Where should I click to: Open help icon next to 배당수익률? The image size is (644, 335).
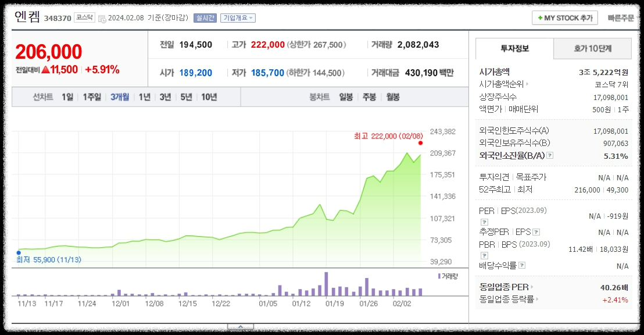pos(522,265)
